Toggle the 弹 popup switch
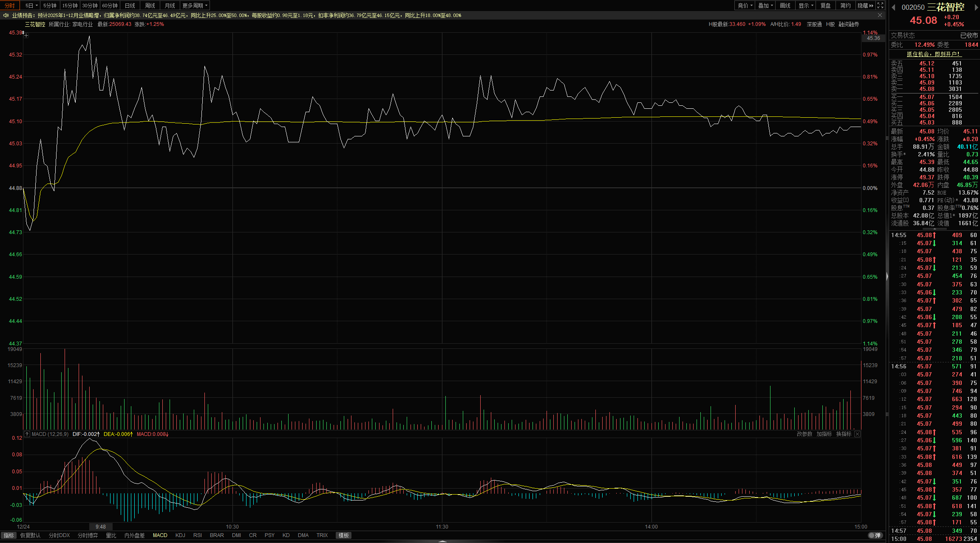Viewport: 980px width, 543px height. 875,535
